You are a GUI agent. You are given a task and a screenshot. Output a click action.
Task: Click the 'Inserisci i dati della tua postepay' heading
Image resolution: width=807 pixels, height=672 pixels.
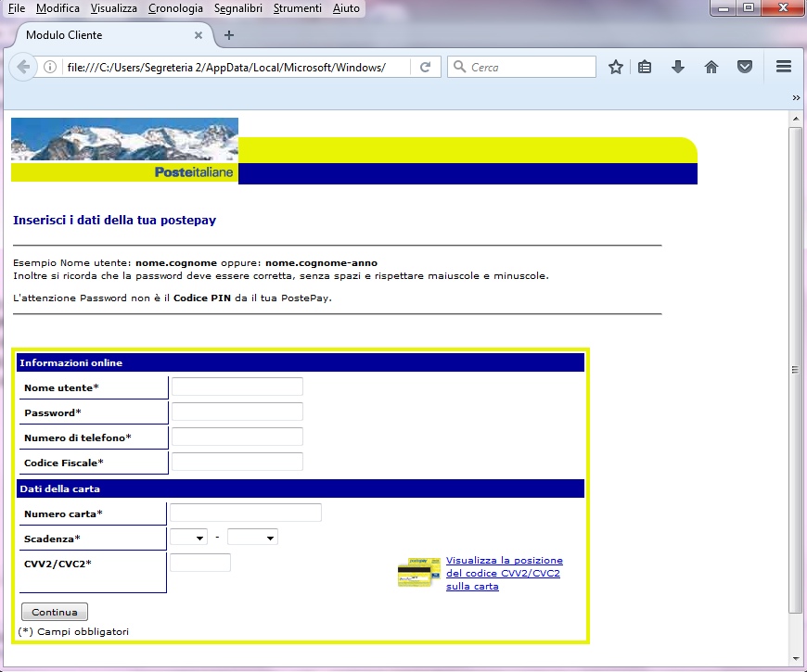point(114,220)
